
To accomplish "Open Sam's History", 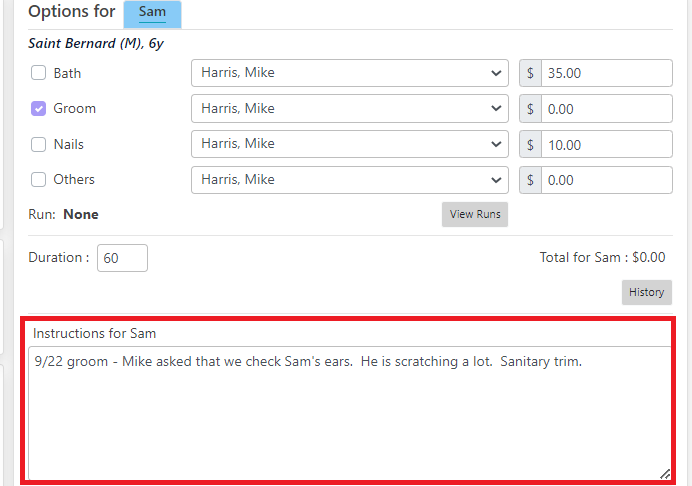I will point(647,292).
